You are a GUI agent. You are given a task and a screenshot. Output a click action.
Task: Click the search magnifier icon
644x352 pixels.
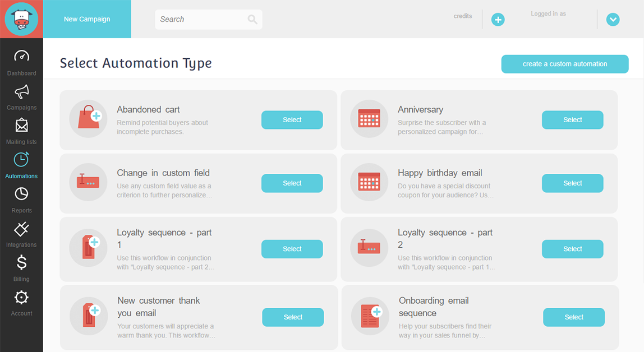[252, 19]
